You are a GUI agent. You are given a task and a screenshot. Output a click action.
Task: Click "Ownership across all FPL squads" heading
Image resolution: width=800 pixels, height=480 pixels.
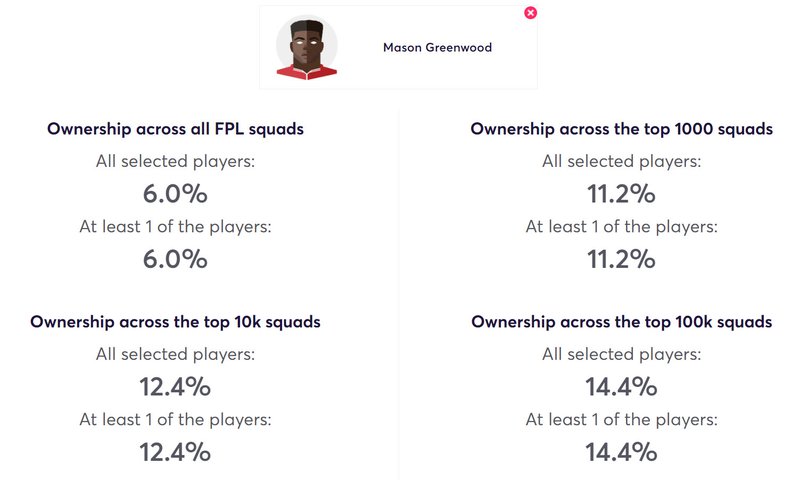[x=176, y=129]
